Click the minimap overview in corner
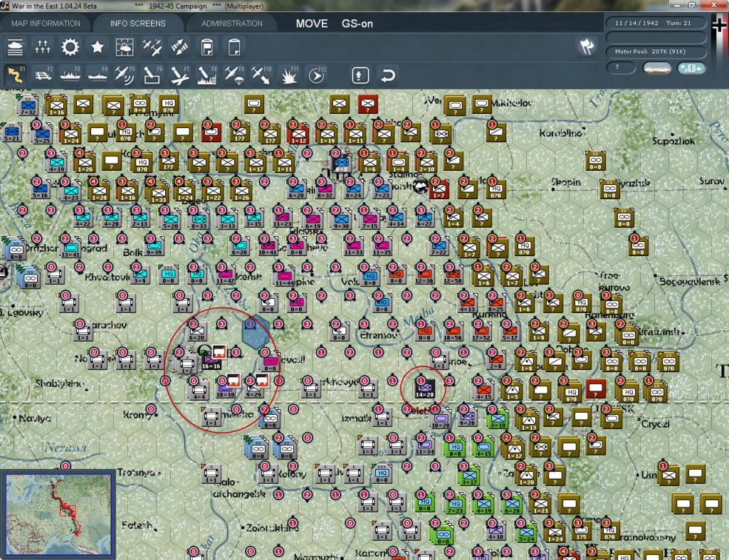 tap(58, 514)
